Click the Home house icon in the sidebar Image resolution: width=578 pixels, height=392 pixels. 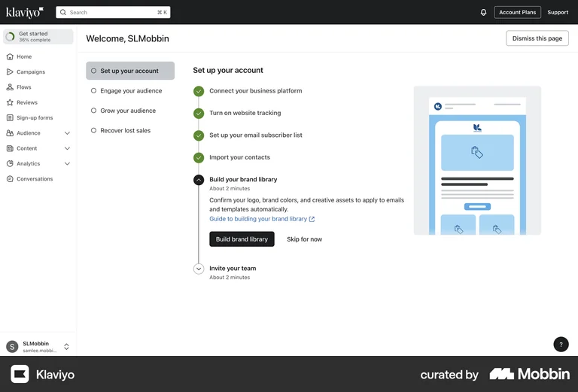point(10,56)
